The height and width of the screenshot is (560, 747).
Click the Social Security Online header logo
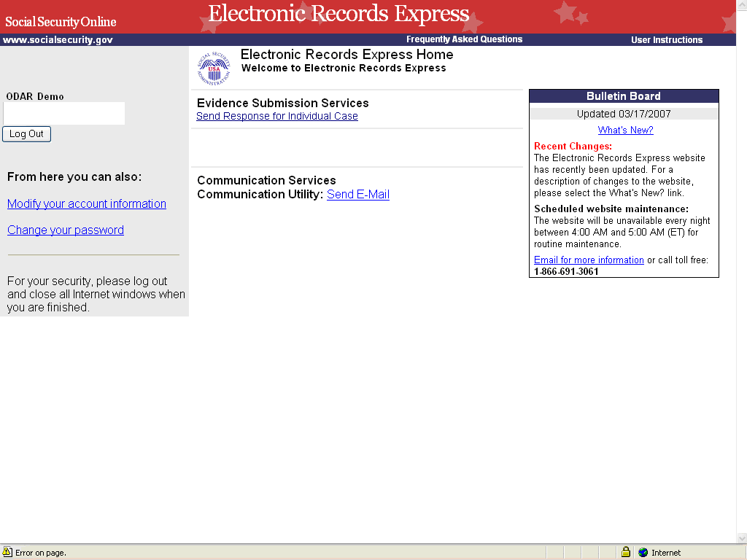[61, 22]
